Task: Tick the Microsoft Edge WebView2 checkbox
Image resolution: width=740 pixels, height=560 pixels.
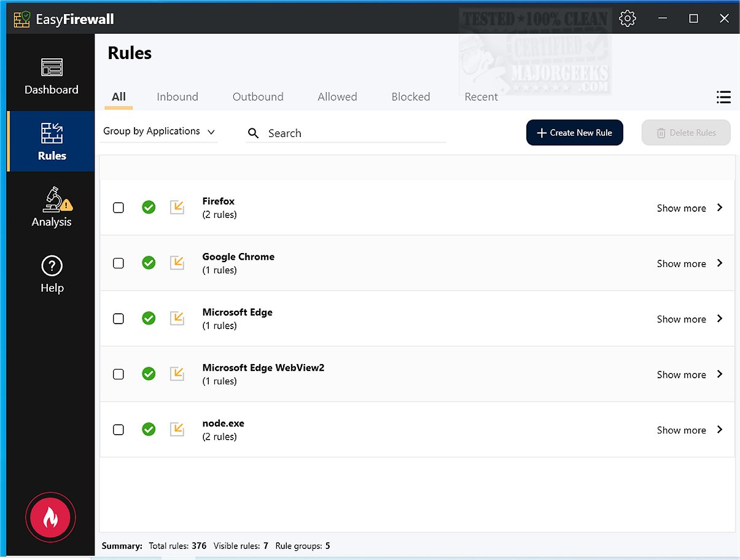Action: 119,374
